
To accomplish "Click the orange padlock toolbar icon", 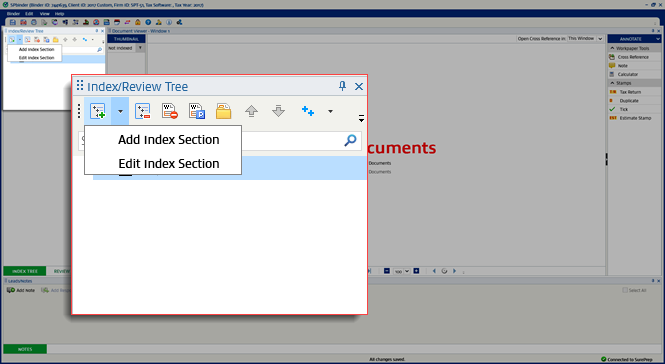I will (x=137, y=22).
